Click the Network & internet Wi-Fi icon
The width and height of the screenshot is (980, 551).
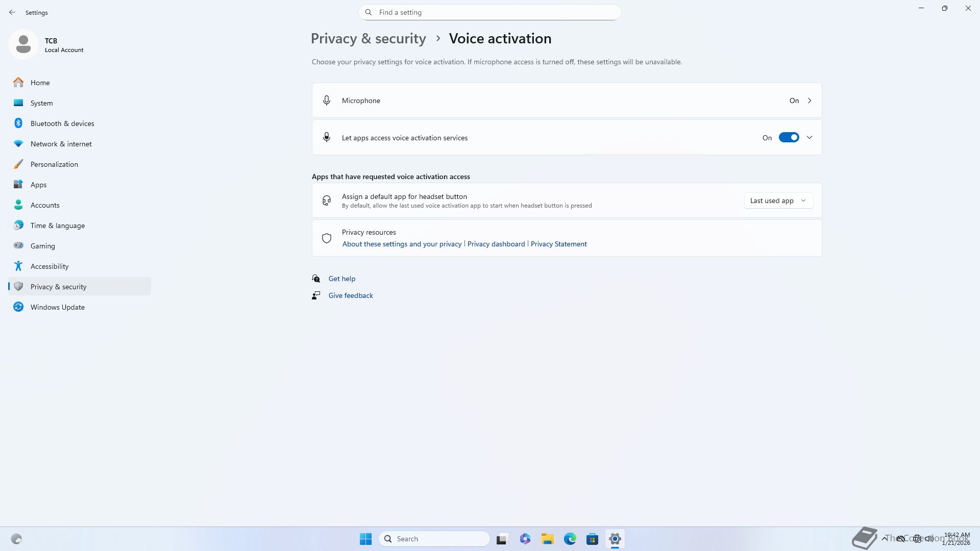click(x=18, y=144)
